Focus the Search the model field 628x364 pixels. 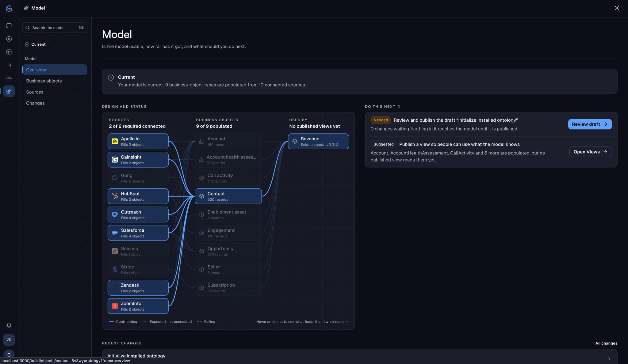pyautogui.click(x=55, y=28)
